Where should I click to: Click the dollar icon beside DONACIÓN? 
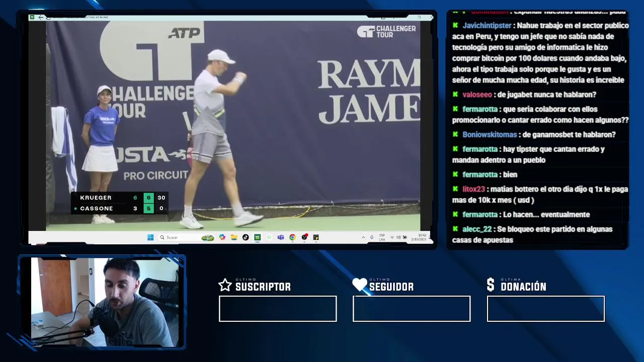click(491, 285)
